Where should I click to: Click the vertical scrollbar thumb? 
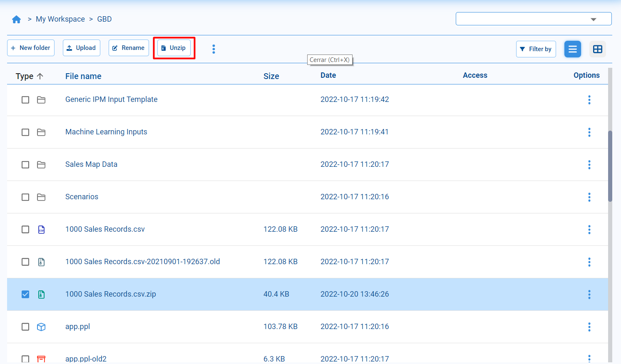[x=610, y=166]
